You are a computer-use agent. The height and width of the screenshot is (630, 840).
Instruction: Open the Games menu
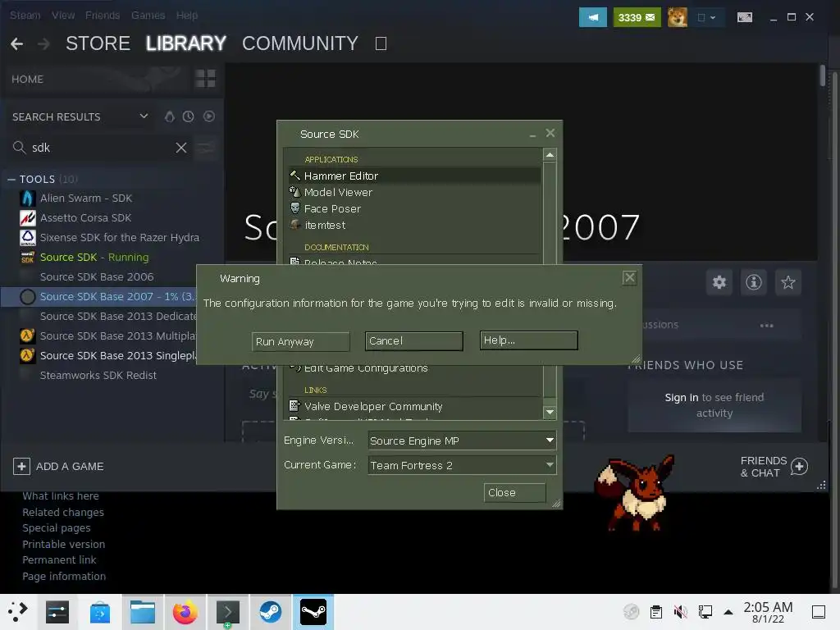(x=148, y=16)
